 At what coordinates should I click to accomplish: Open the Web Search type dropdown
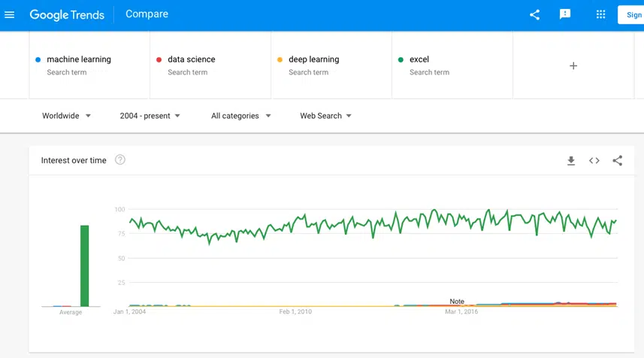coord(325,116)
